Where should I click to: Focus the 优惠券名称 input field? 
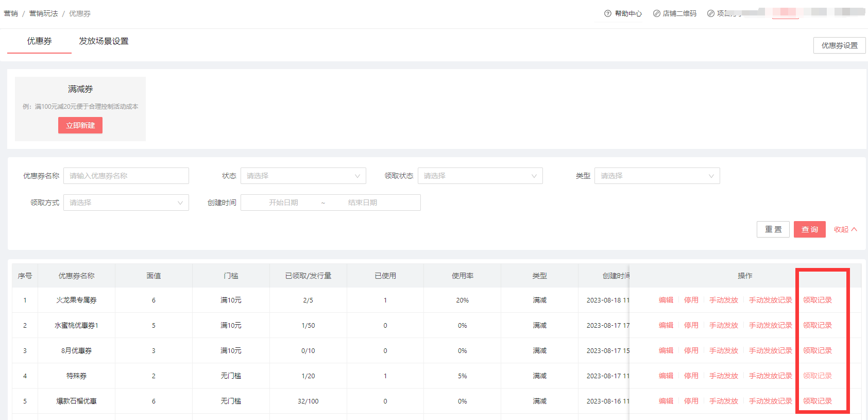(126, 176)
